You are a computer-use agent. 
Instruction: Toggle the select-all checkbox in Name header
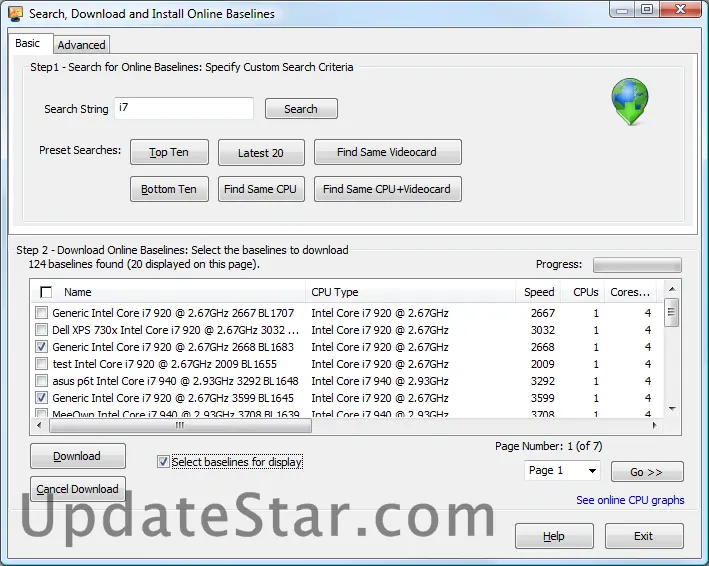click(46, 292)
